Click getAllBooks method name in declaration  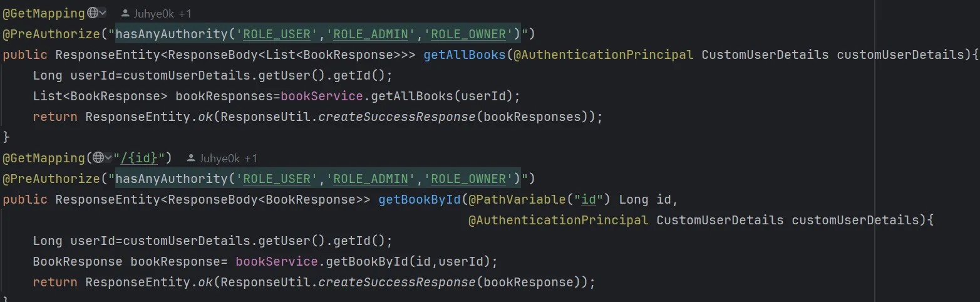click(x=465, y=55)
